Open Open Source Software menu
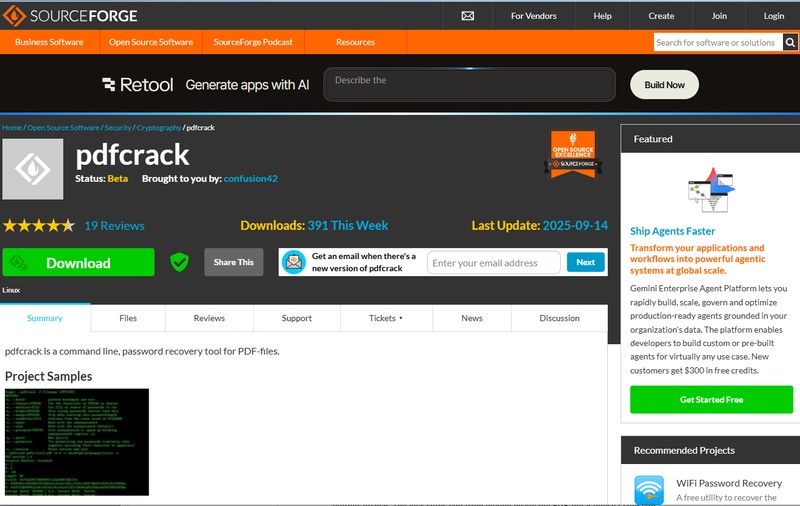 [151, 42]
